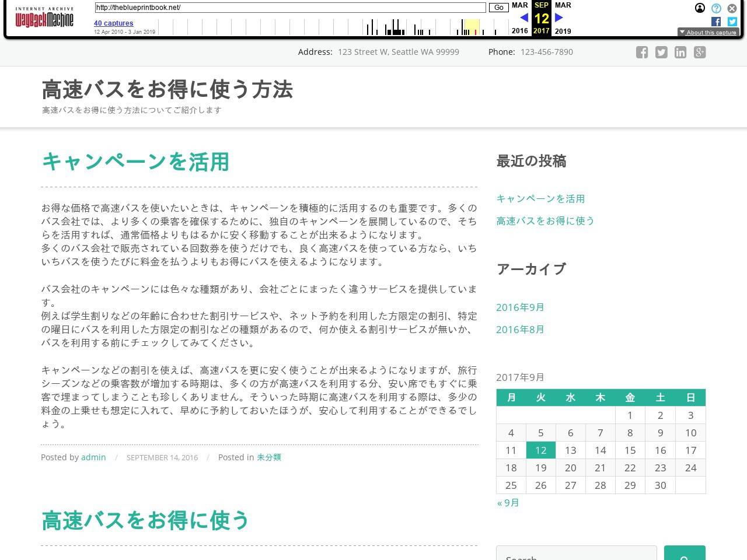Image resolution: width=747 pixels, height=560 pixels.
Task: Expand the About this capture dropdown
Action: tap(707, 32)
